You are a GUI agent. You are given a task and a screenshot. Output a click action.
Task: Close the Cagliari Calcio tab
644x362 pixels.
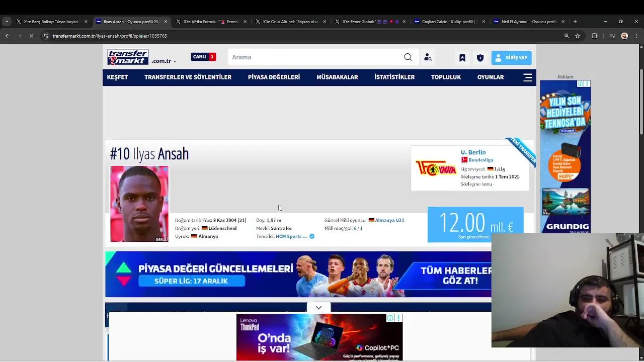484,22
